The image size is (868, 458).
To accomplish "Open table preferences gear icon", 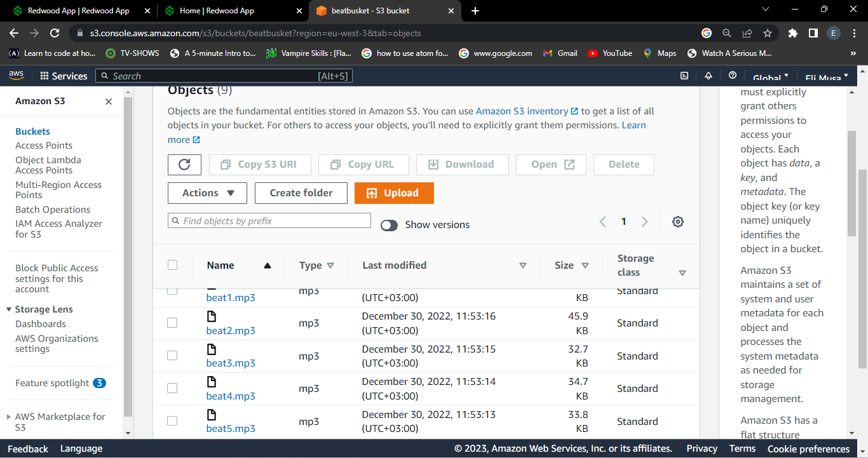I will 678,222.
